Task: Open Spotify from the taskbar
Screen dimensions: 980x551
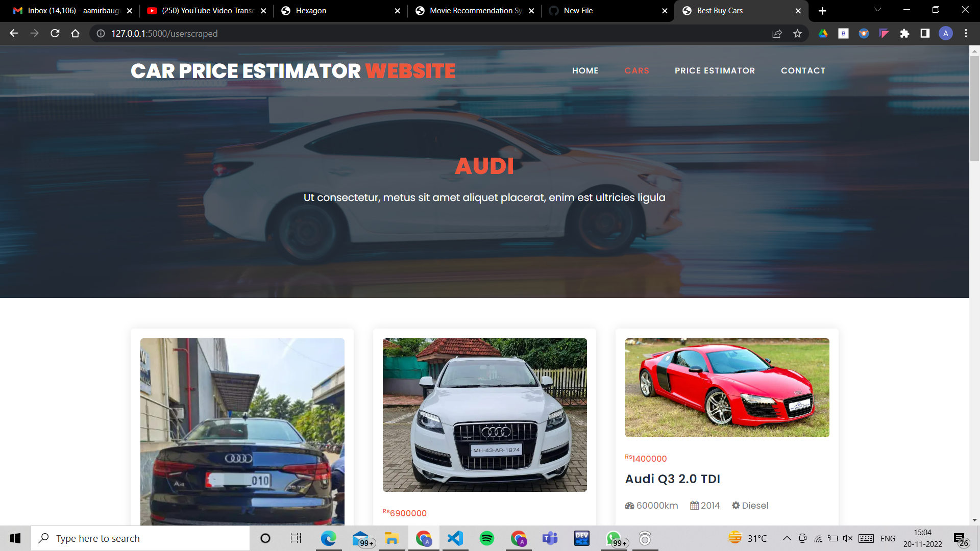Action: point(487,538)
